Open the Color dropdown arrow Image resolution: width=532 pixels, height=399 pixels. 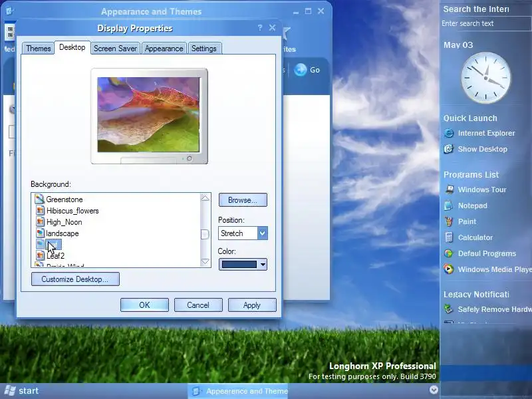tap(263, 265)
